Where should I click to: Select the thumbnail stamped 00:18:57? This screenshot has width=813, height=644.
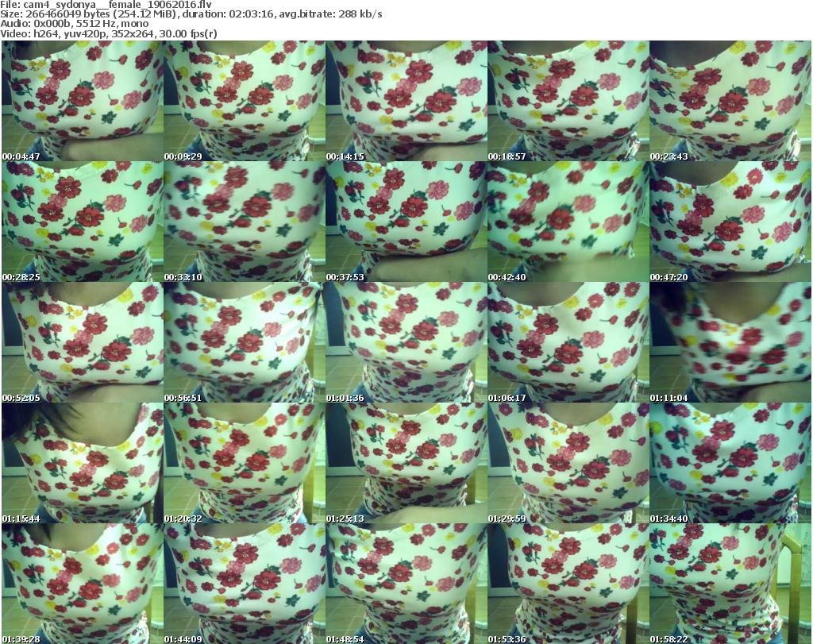[x=568, y=101]
